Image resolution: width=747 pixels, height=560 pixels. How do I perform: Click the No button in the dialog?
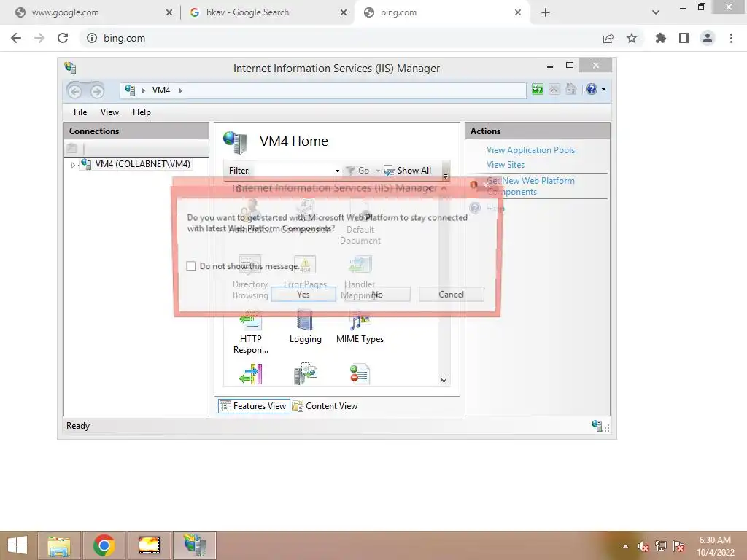pyautogui.click(x=377, y=295)
